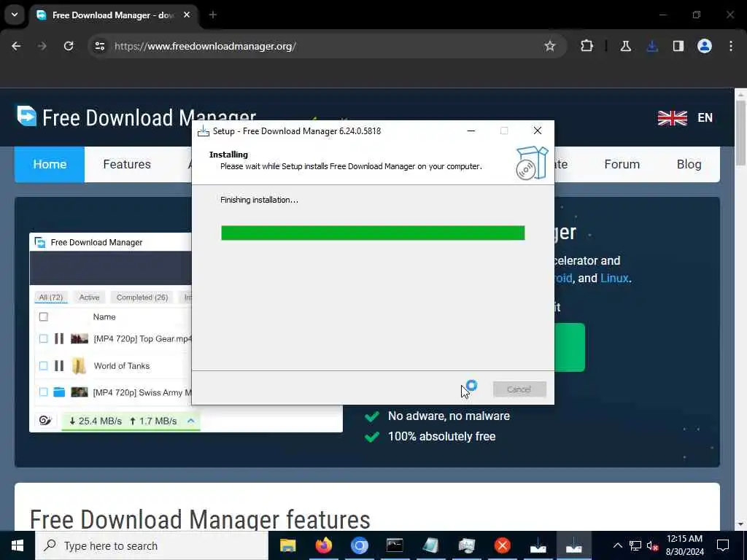The image size is (747, 560).
Task: Open the notification center icon
Action: [723, 545]
